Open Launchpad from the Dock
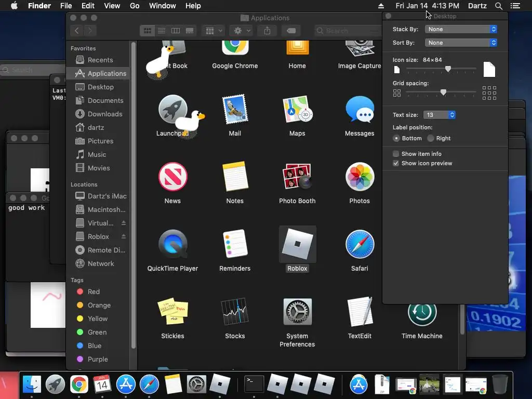Viewport: 532px width, 399px height. [55, 384]
